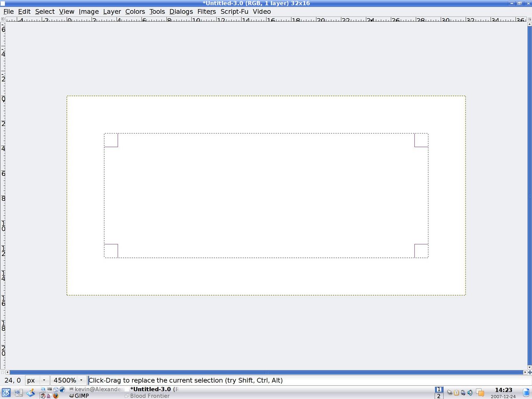The height and width of the screenshot is (399, 532).
Task: Open the Script-Fu menu
Action: 234,12
